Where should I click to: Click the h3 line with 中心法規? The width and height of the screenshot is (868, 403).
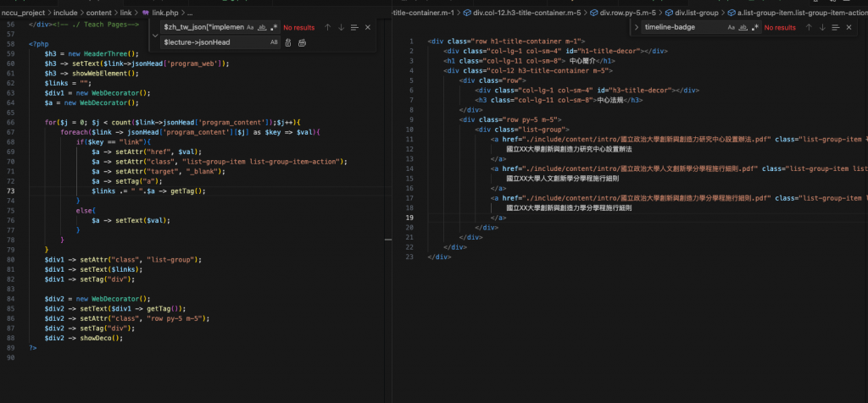[558, 100]
